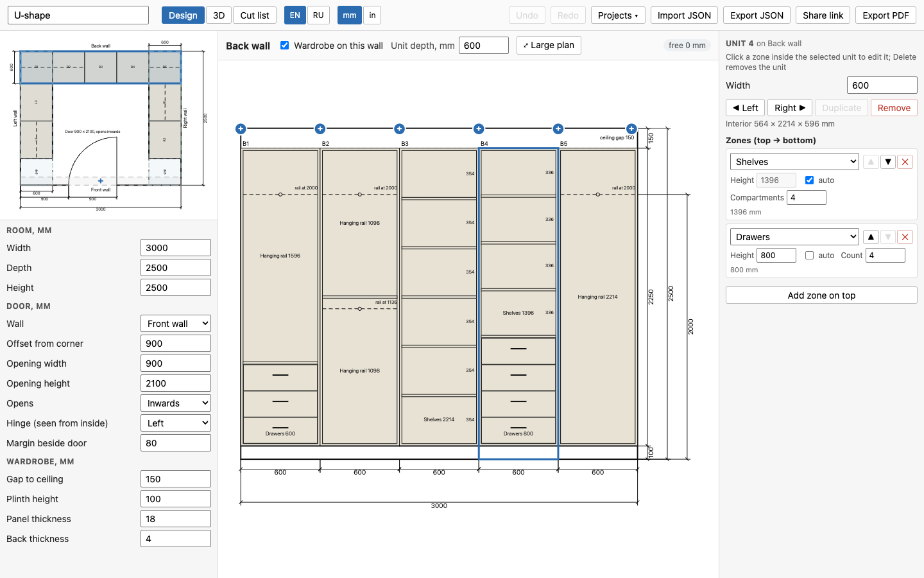Remove the selected unit

click(x=894, y=108)
